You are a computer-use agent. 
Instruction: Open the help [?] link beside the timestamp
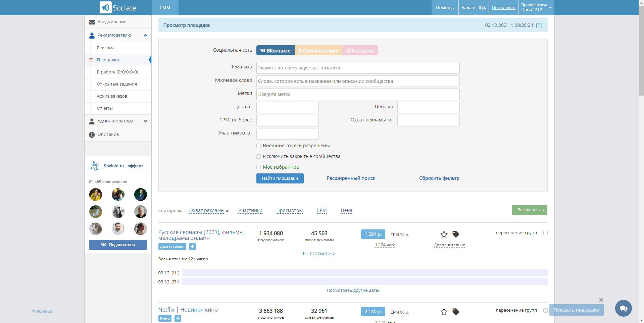[539, 25]
